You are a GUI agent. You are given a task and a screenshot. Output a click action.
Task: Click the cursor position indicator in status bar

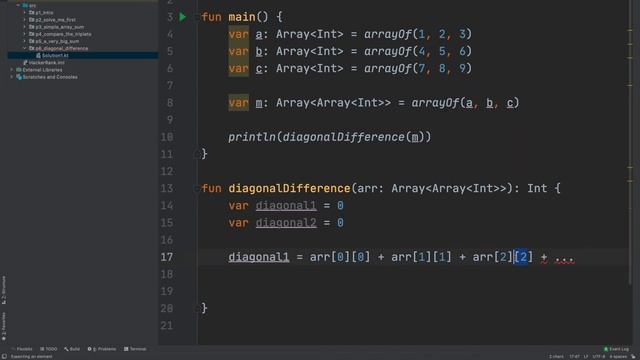pos(574,357)
